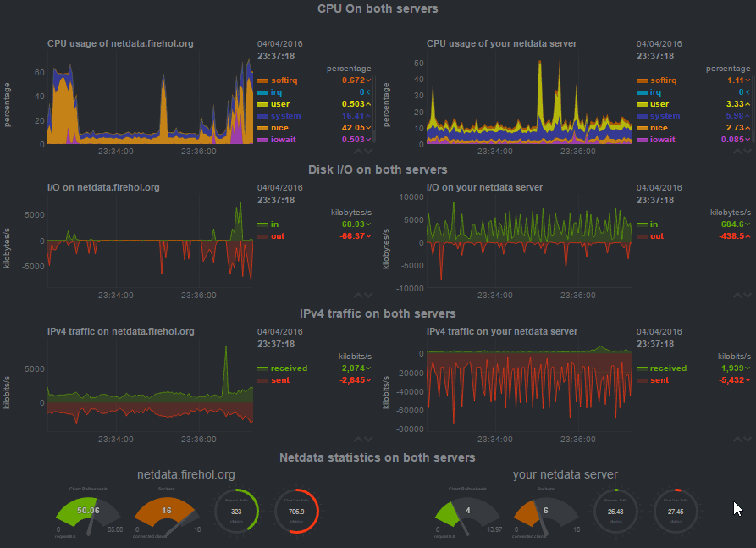Open the dropdown beside the received value 2,074
Image resolution: width=756 pixels, height=548 pixels.
tap(367, 368)
